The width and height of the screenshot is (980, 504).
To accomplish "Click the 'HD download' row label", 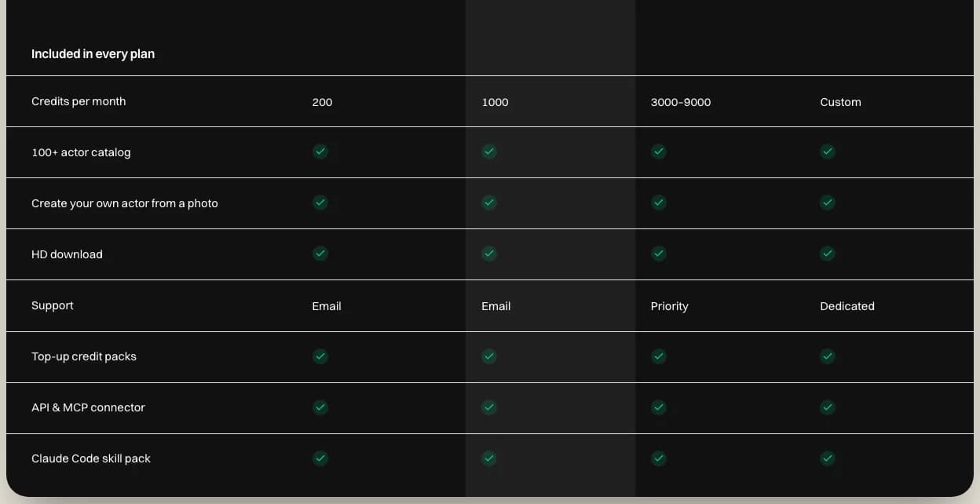I will tap(67, 254).
